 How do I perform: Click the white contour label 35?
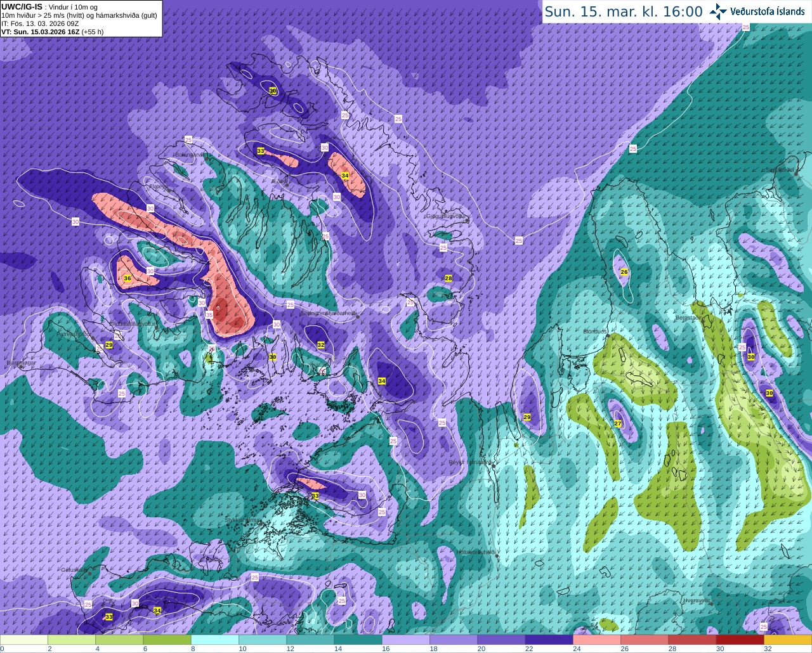(209, 314)
